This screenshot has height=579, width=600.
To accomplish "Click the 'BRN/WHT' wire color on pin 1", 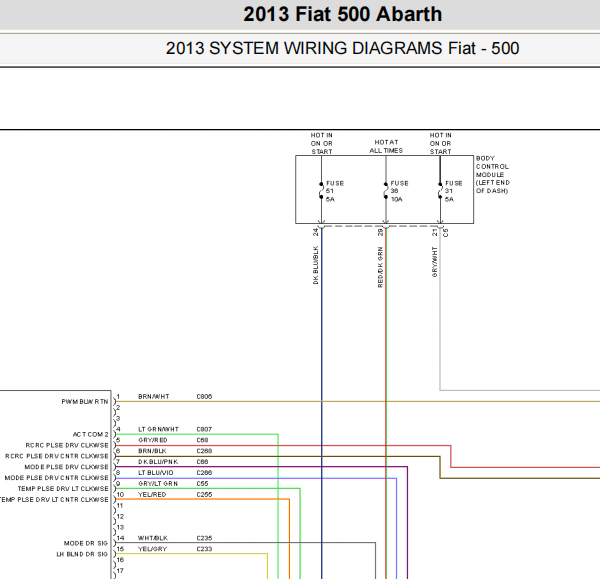I will point(153,397).
